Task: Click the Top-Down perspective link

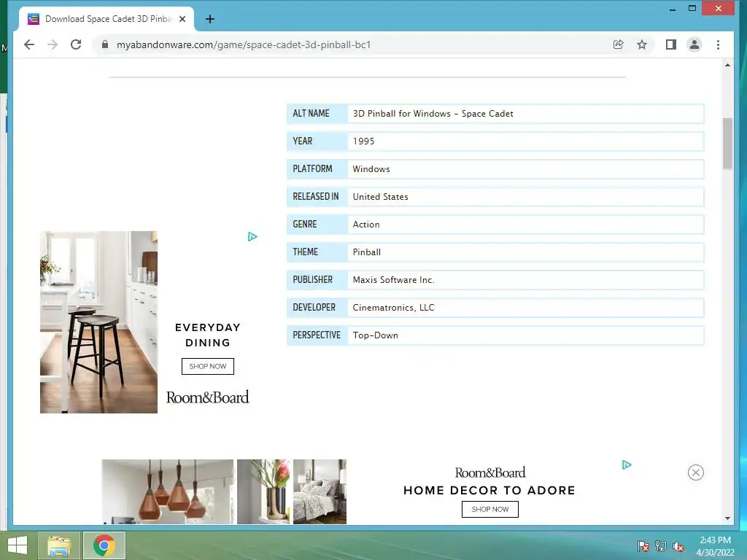Action: coord(376,335)
